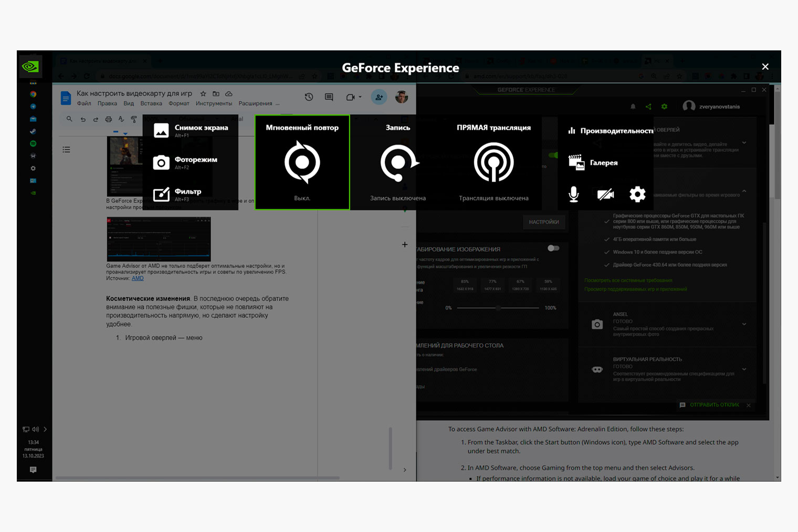Toggle the crossed-out camera icon
798x532 pixels.
(605, 195)
